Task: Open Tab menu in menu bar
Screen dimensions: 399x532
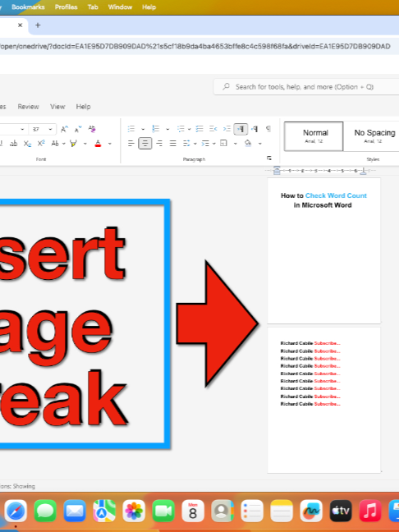Action: pyautogui.click(x=93, y=7)
